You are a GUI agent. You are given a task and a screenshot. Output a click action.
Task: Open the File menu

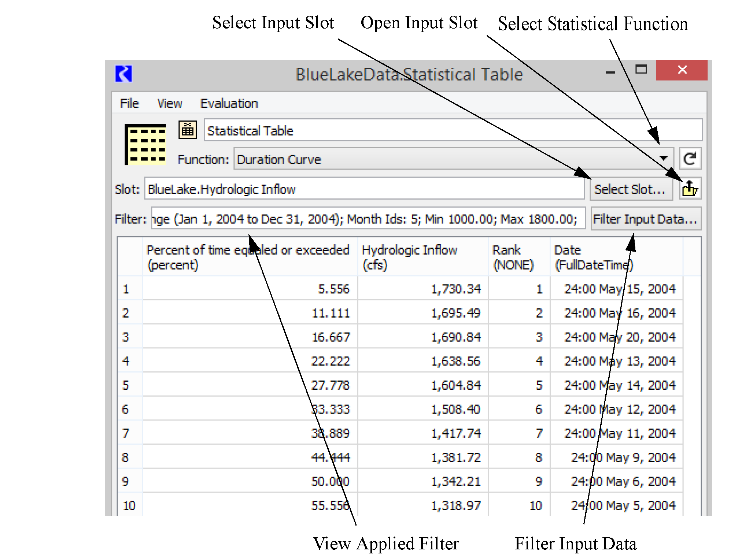coord(129,104)
